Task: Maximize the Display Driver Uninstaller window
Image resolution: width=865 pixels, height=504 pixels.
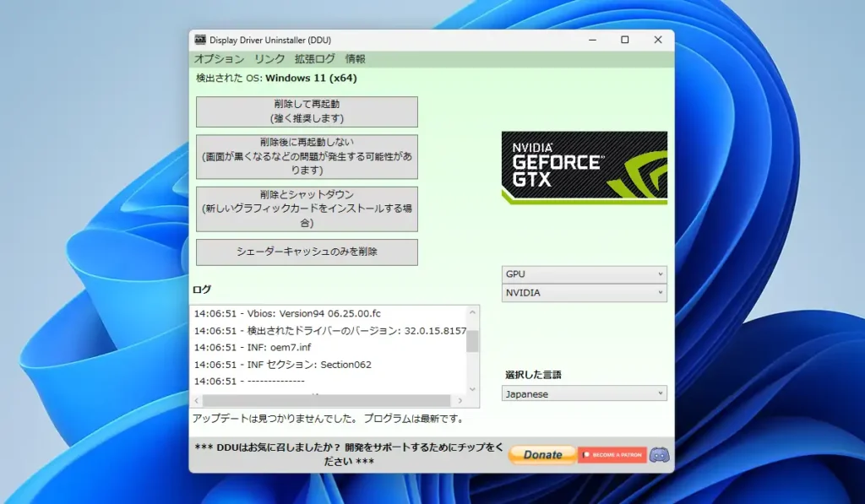Action: pos(624,40)
